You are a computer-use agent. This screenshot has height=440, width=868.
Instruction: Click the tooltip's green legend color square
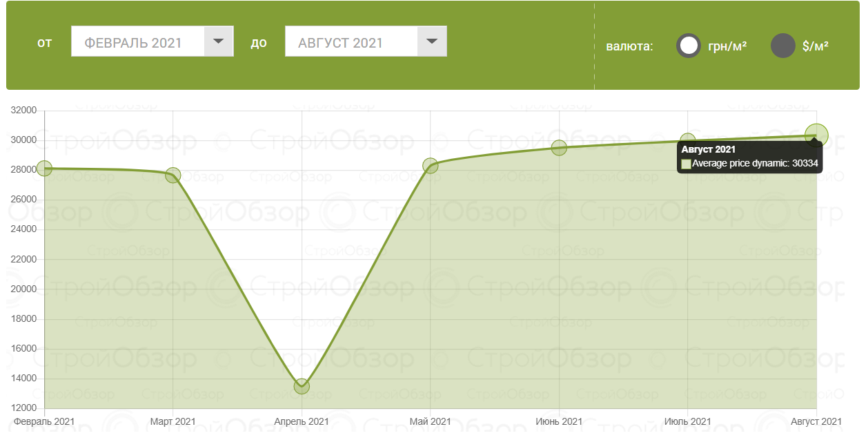pos(686,164)
